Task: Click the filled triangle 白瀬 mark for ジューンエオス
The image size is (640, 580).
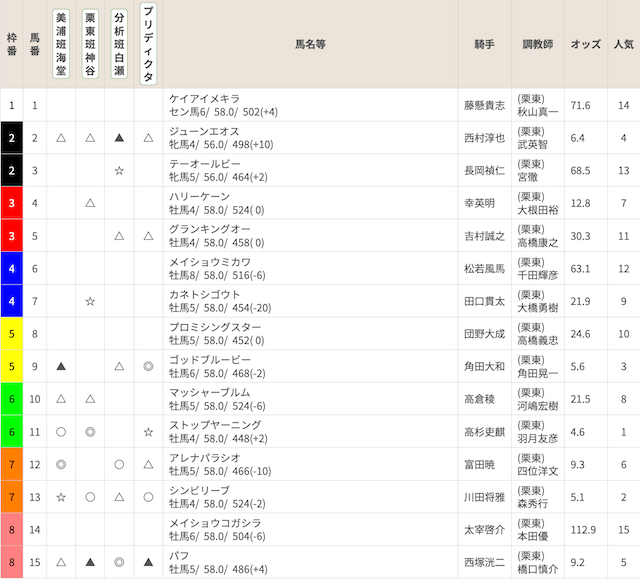Action: tap(119, 138)
